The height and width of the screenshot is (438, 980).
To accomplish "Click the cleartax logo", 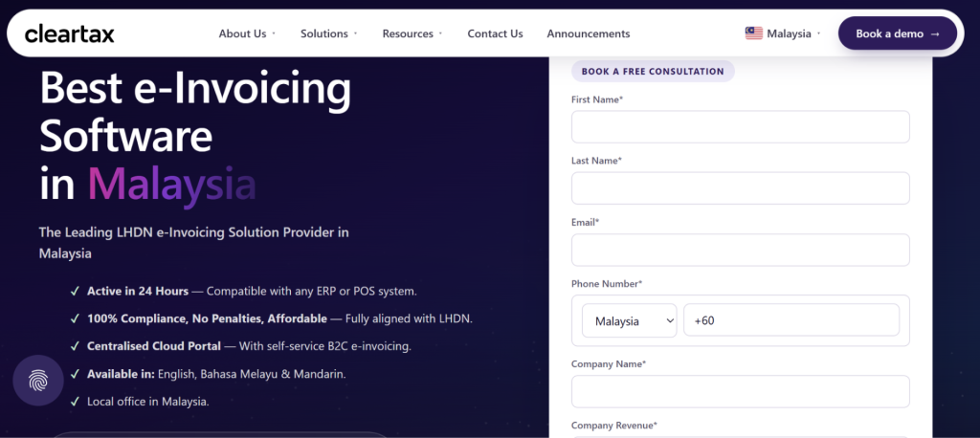I will coord(69,33).
